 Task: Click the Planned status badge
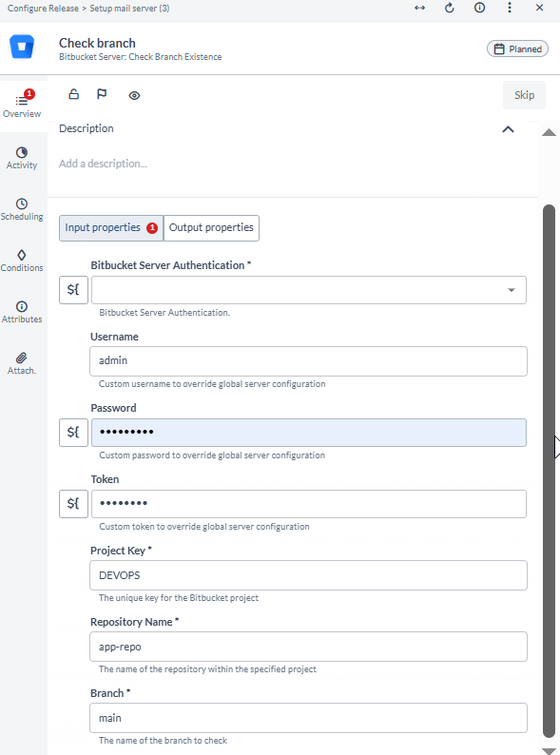(517, 48)
